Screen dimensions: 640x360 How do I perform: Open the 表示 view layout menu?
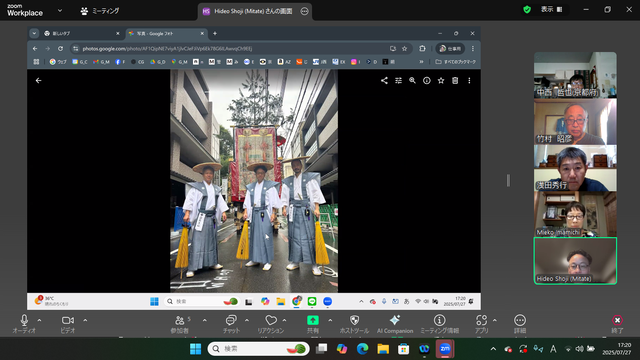tap(551, 9)
